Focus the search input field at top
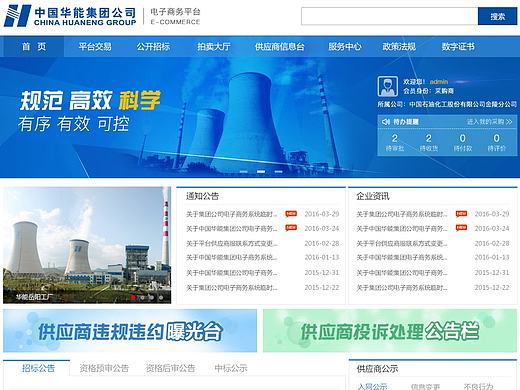The image size is (520, 390). [389, 16]
